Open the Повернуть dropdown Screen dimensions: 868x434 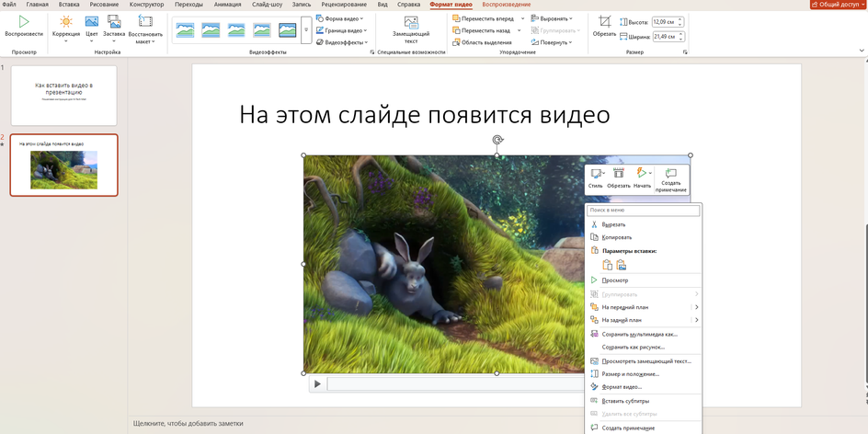(552, 42)
